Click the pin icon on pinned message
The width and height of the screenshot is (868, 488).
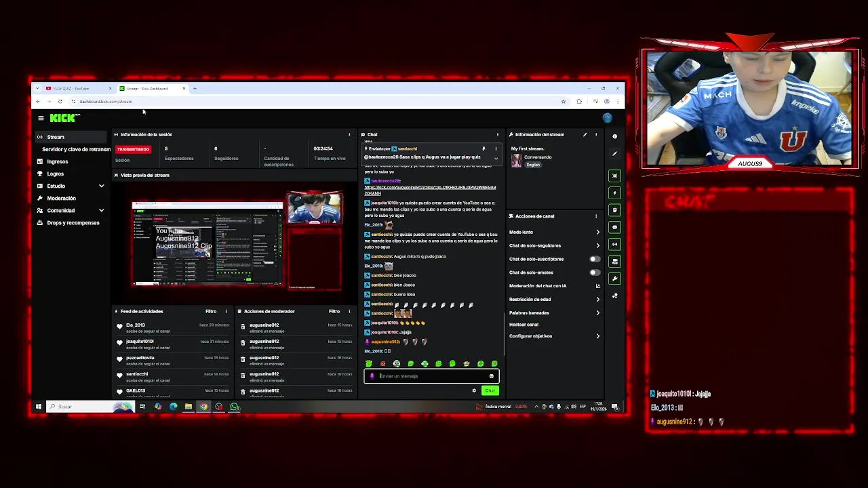(484, 148)
